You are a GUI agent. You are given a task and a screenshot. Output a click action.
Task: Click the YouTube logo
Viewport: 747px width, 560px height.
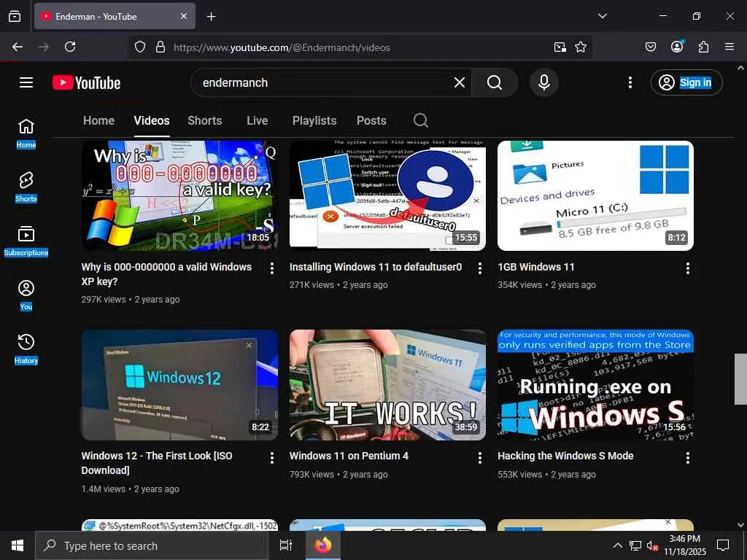point(86,82)
